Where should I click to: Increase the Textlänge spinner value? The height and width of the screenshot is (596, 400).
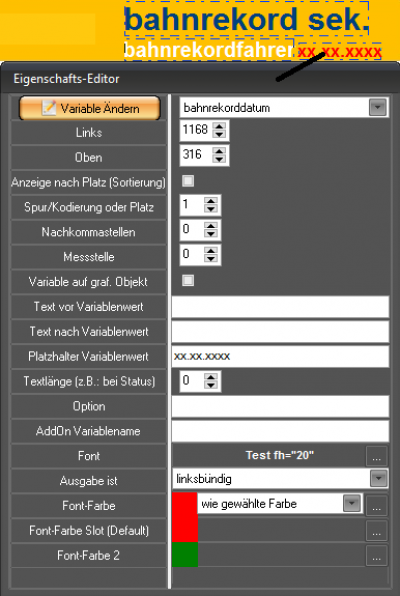(211, 377)
